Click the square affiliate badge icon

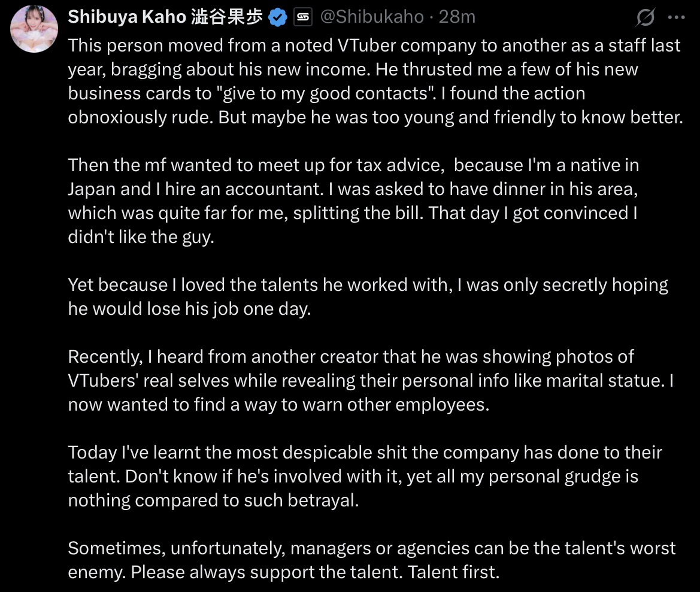[302, 17]
